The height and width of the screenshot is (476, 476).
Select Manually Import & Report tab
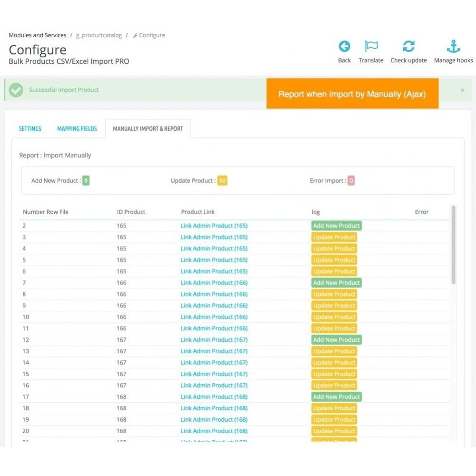(148, 129)
